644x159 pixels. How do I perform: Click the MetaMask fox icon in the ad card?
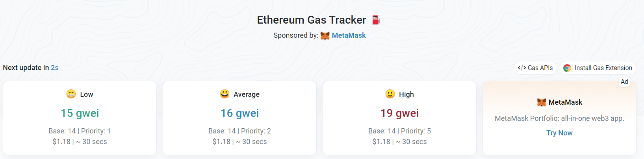coord(542,102)
